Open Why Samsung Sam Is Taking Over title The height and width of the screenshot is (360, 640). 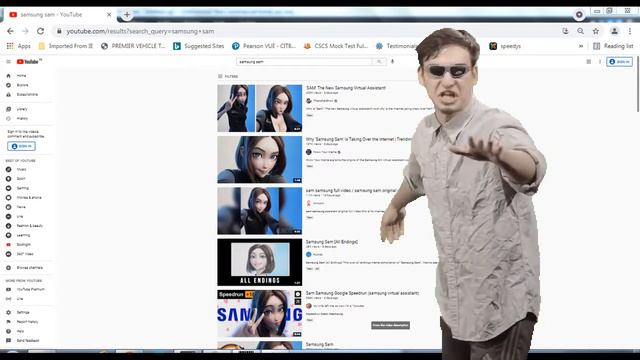pos(359,139)
